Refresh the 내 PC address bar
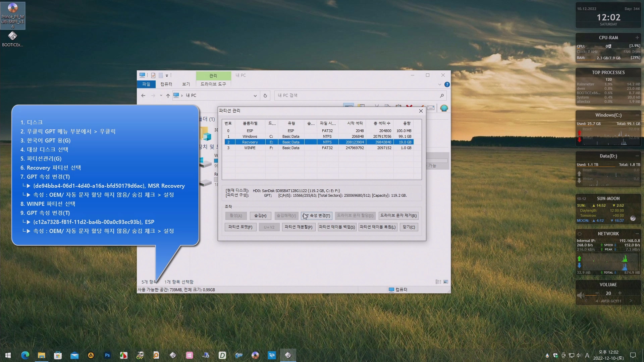 (x=265, y=96)
